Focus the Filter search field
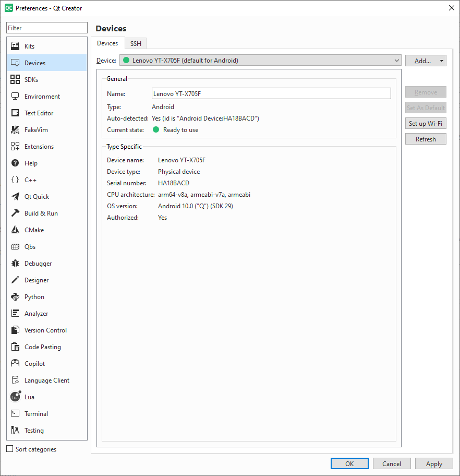 (x=47, y=28)
